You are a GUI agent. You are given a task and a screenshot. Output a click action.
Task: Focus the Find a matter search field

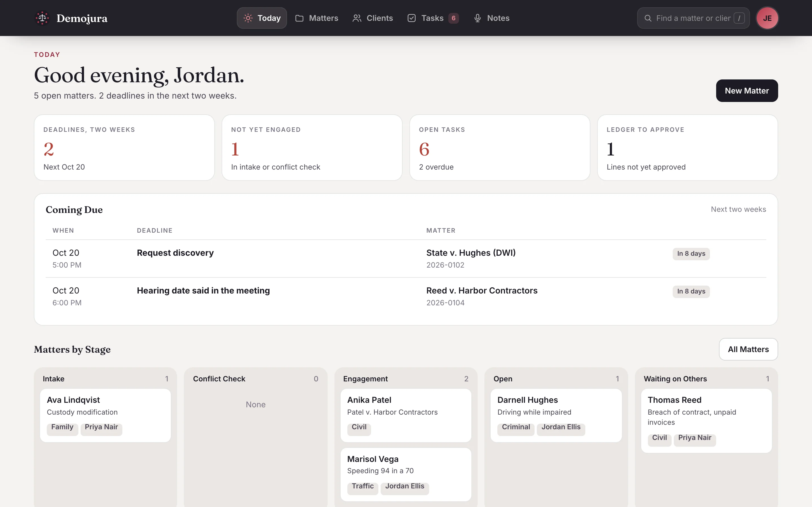click(x=693, y=18)
